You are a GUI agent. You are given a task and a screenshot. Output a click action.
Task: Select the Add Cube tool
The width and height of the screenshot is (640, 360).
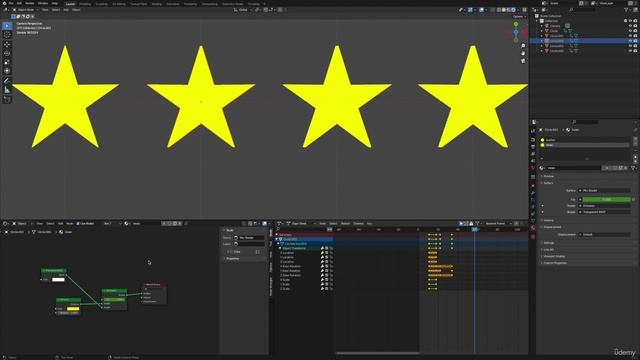click(x=7, y=100)
